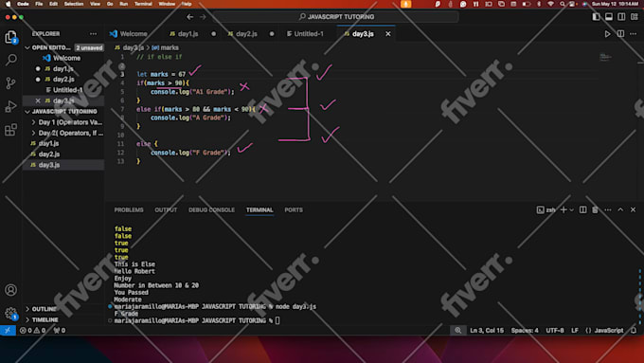The image size is (644, 363).
Task: Open the Ports panel tab
Action: (294, 209)
